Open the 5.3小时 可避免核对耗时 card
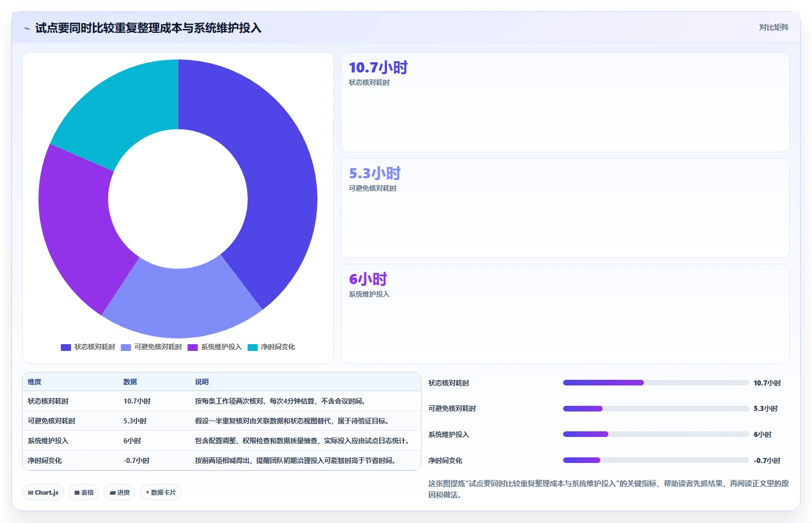This screenshot has width=812, height=523. (x=565, y=208)
